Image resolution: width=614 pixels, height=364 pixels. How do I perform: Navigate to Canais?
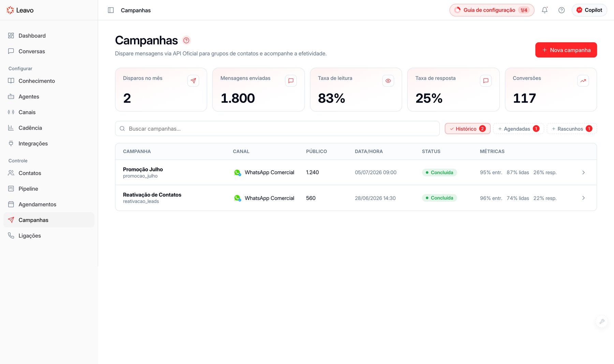(49, 112)
